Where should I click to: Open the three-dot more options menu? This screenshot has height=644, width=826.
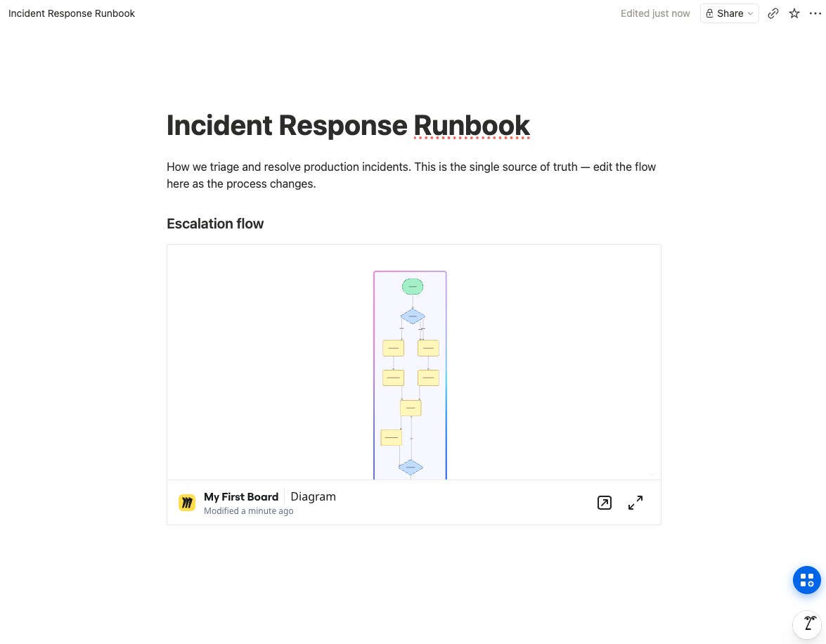click(815, 13)
